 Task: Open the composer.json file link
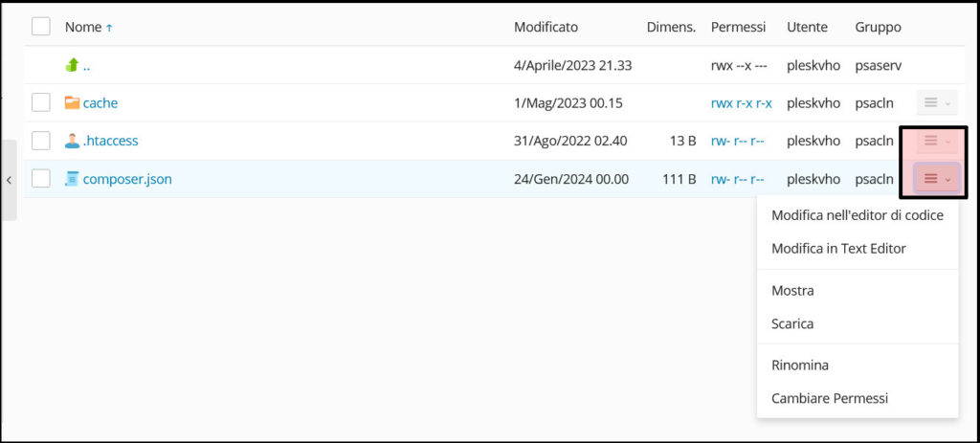pos(127,178)
